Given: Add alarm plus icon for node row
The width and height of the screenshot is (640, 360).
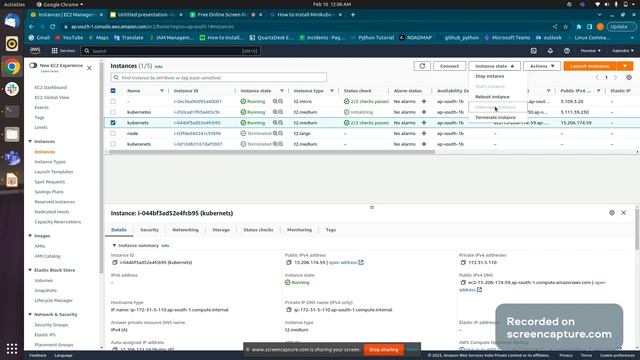Looking at the screenshot, I should 424,133.
